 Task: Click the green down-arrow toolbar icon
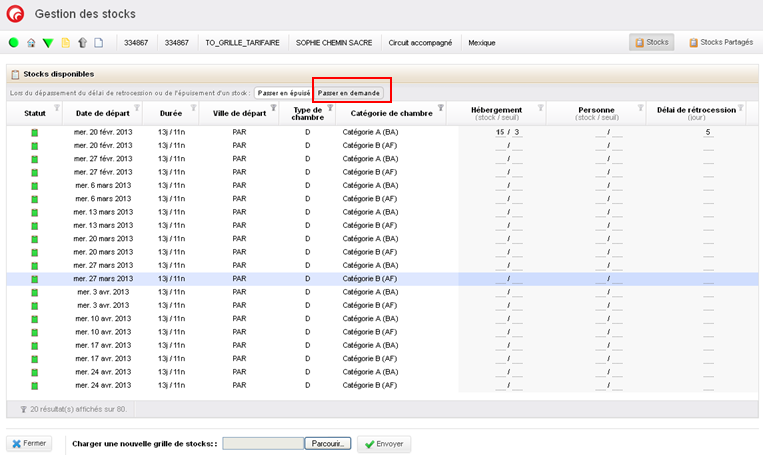point(47,43)
